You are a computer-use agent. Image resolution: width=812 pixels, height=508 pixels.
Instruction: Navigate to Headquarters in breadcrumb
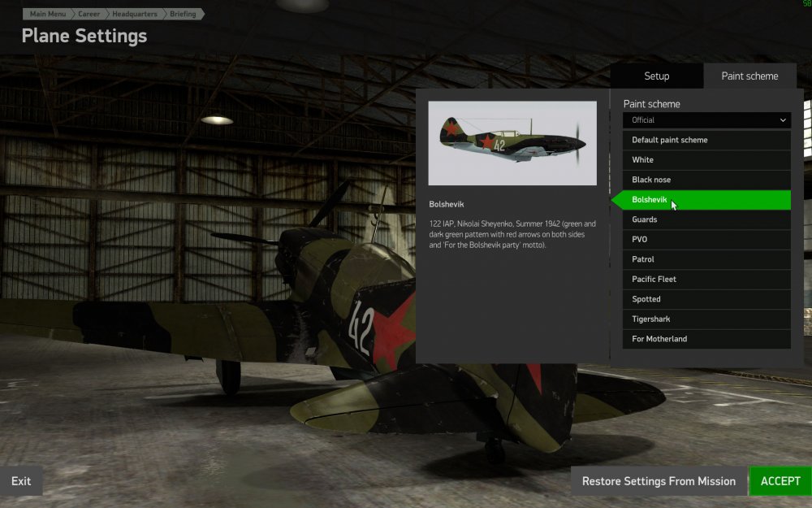click(x=135, y=14)
